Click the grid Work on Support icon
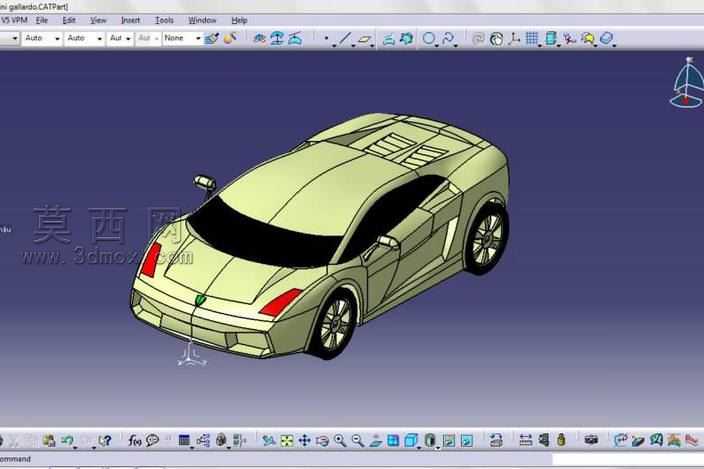Screen dimensions: 704x469 point(532,39)
